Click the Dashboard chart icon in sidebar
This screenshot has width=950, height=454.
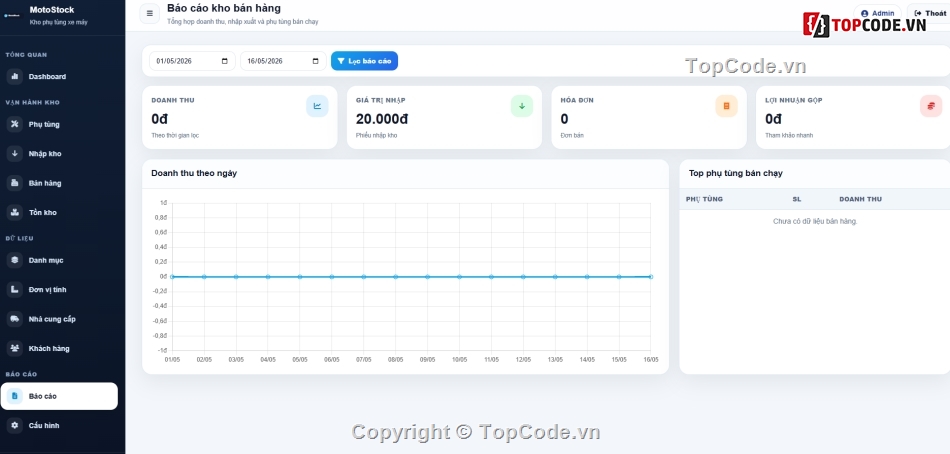pos(15,76)
